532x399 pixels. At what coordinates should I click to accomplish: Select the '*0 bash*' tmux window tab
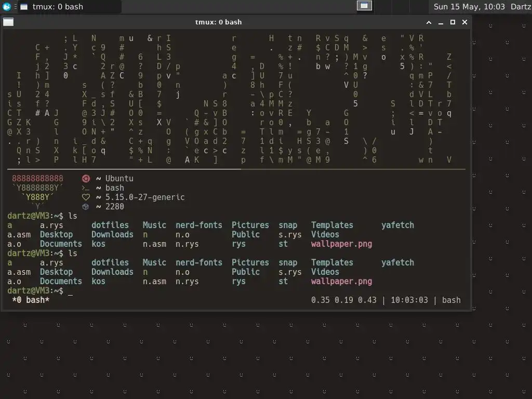tap(31, 300)
